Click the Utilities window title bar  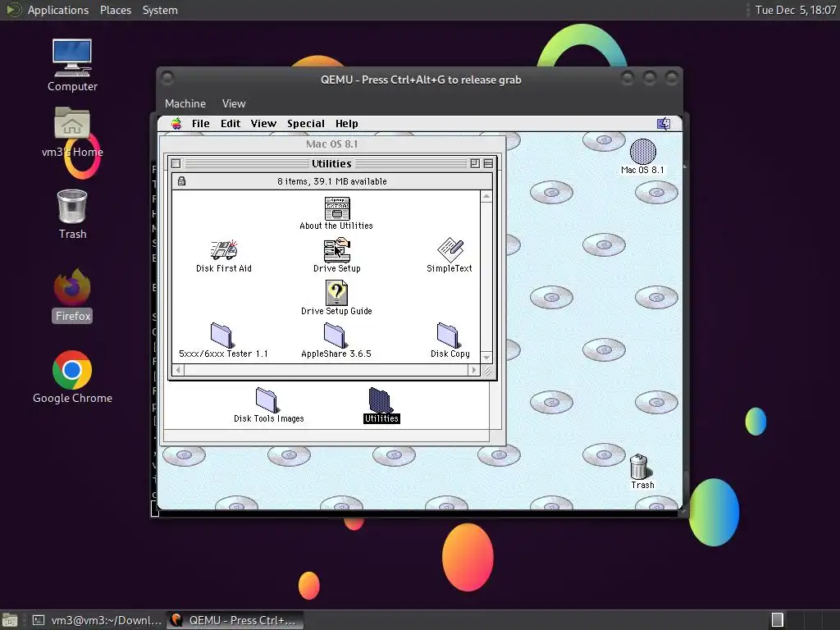pyautogui.click(x=331, y=163)
